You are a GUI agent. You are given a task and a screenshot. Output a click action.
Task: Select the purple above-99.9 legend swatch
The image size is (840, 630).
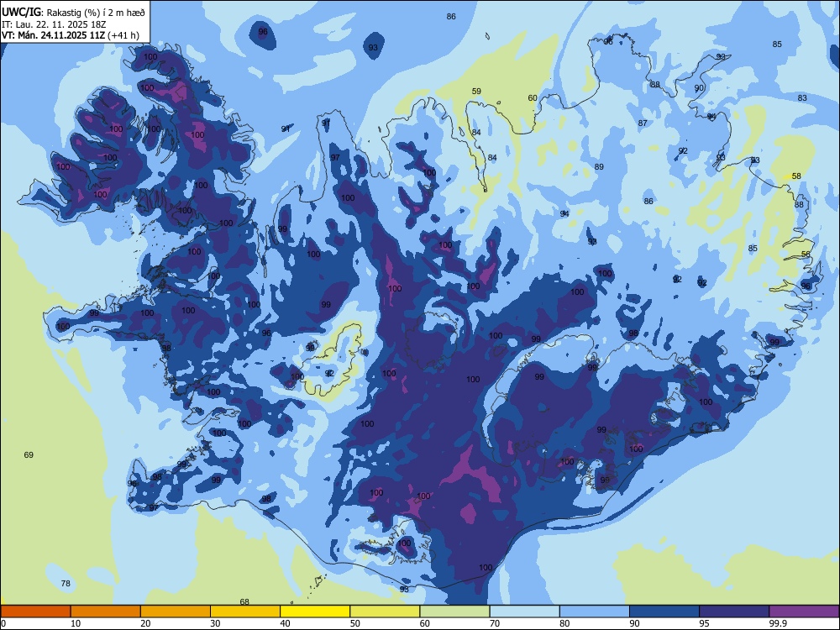point(804,612)
